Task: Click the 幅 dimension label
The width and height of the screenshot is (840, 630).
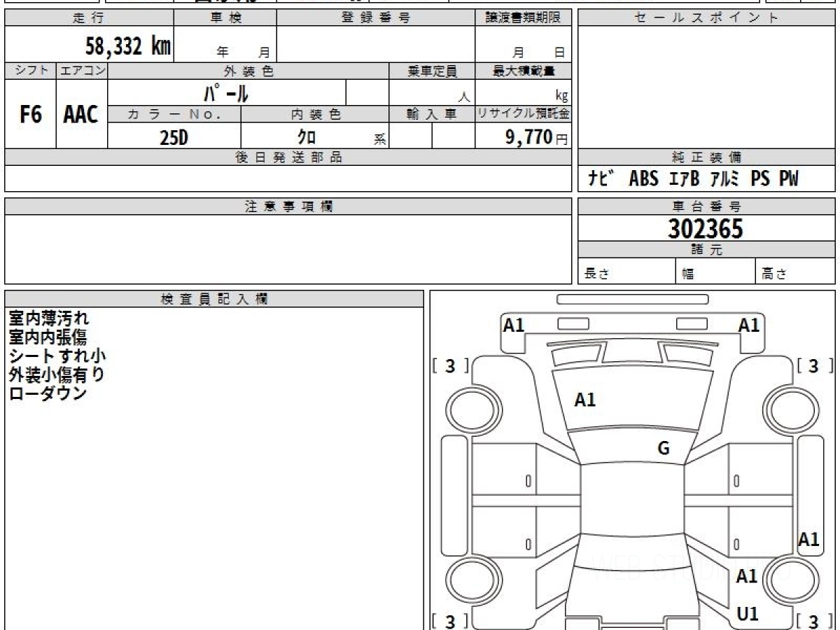Action: pyautogui.click(x=688, y=274)
